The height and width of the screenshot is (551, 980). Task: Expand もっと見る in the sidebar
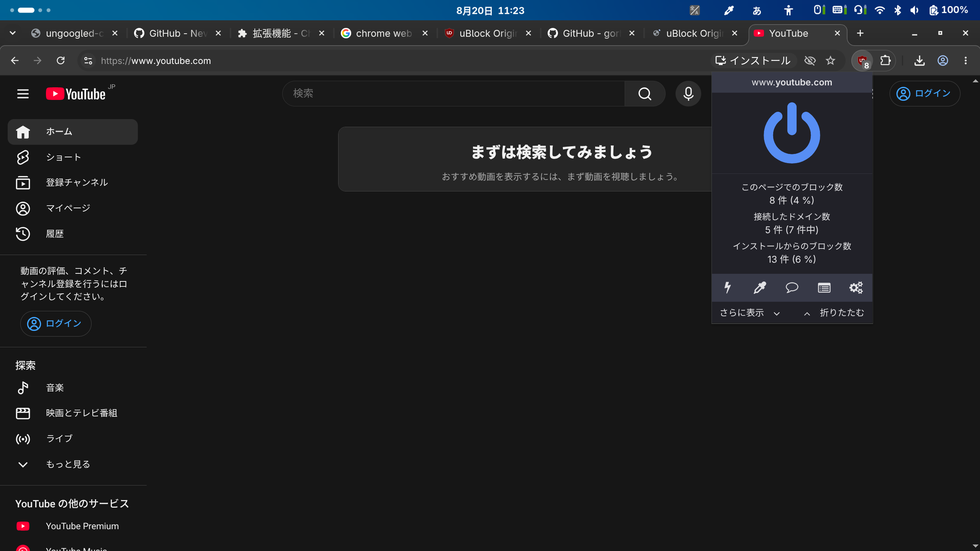click(73, 464)
